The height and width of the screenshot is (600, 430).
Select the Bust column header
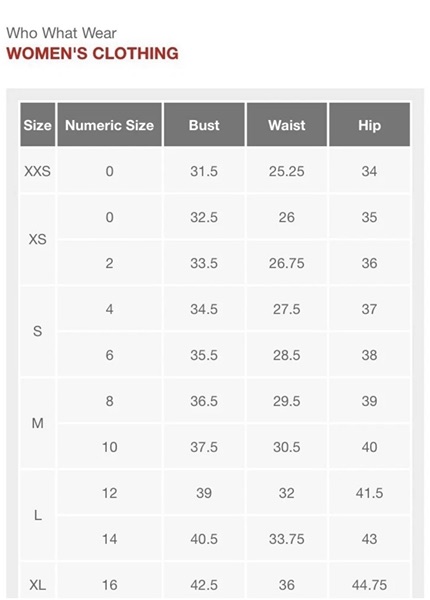204,125
